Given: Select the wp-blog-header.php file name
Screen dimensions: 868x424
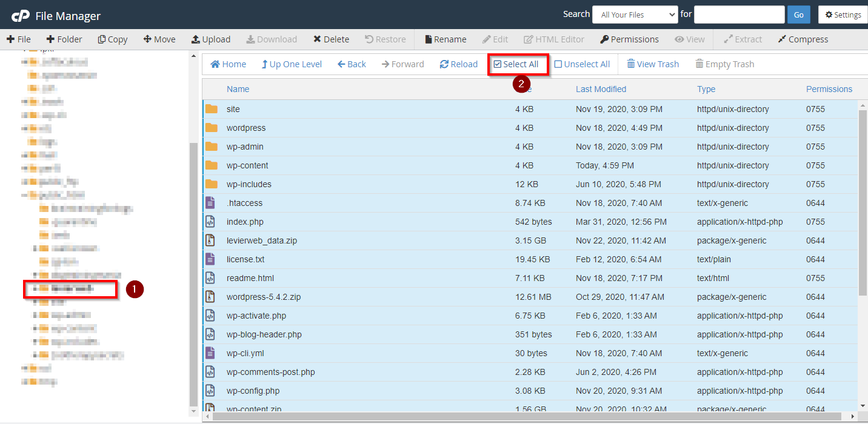Looking at the screenshot, I should (264, 334).
